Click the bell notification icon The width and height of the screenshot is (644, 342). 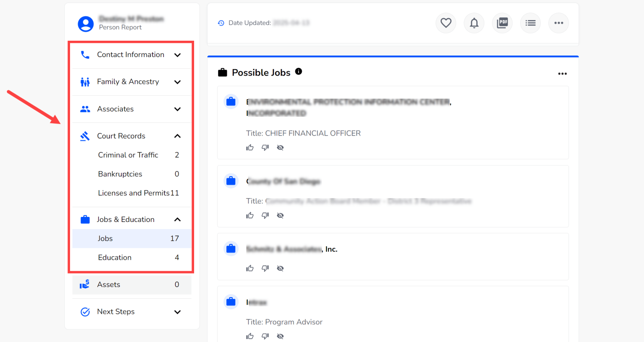tap(474, 23)
